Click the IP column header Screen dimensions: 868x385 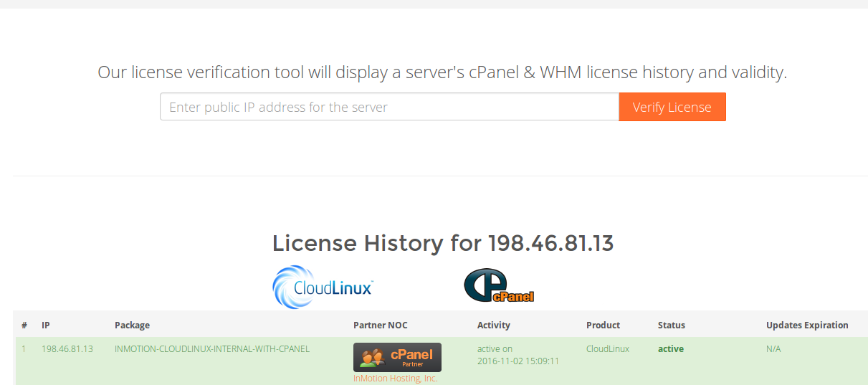point(46,325)
